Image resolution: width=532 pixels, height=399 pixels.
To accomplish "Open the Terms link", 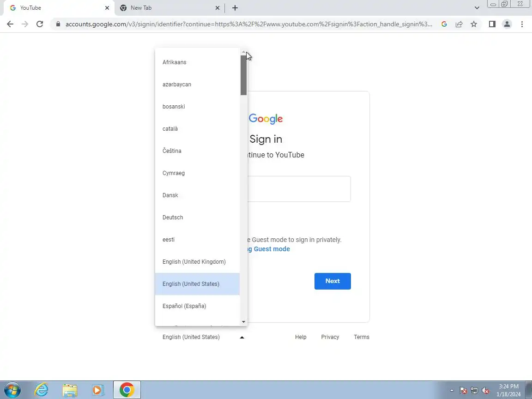I will pyautogui.click(x=361, y=337).
